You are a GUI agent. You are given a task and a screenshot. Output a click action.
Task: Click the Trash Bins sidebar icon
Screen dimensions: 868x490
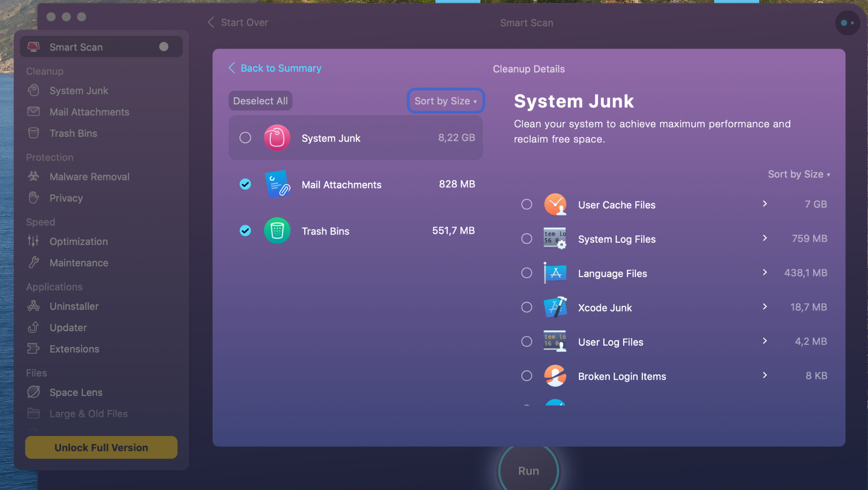34,133
